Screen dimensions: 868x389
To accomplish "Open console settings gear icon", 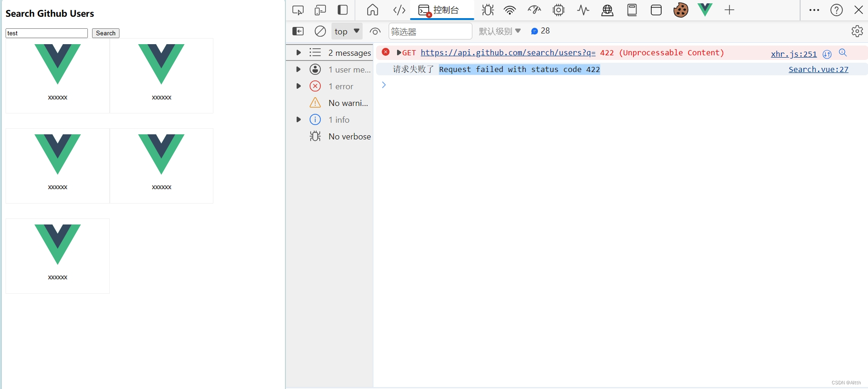I will click(857, 31).
